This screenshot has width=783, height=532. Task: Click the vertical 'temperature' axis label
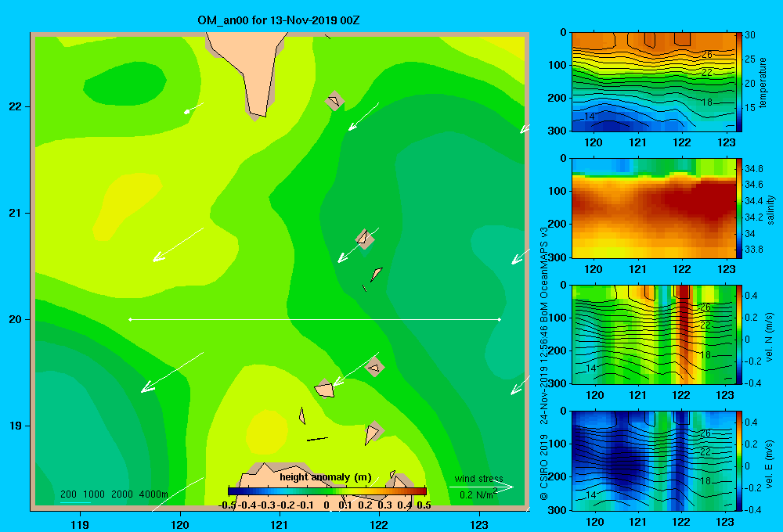(x=763, y=82)
